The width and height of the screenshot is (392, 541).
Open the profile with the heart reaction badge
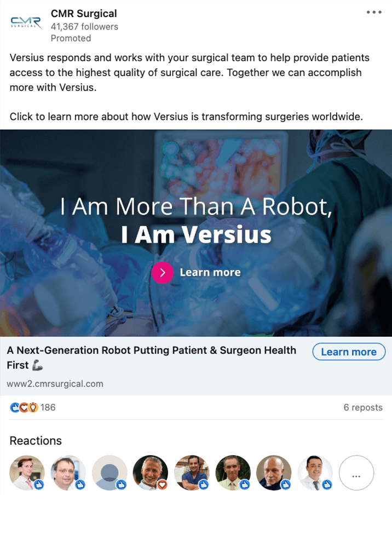point(151,473)
